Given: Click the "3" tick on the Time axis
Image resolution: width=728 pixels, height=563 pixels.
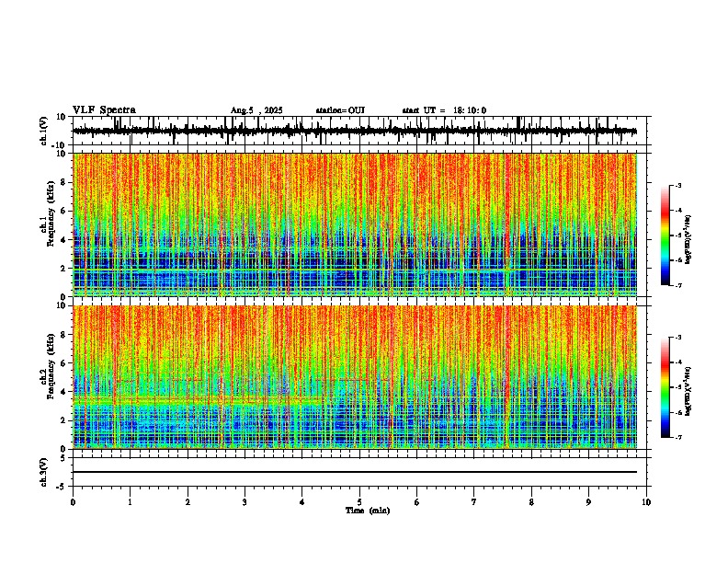Looking at the screenshot, I should click(245, 502).
